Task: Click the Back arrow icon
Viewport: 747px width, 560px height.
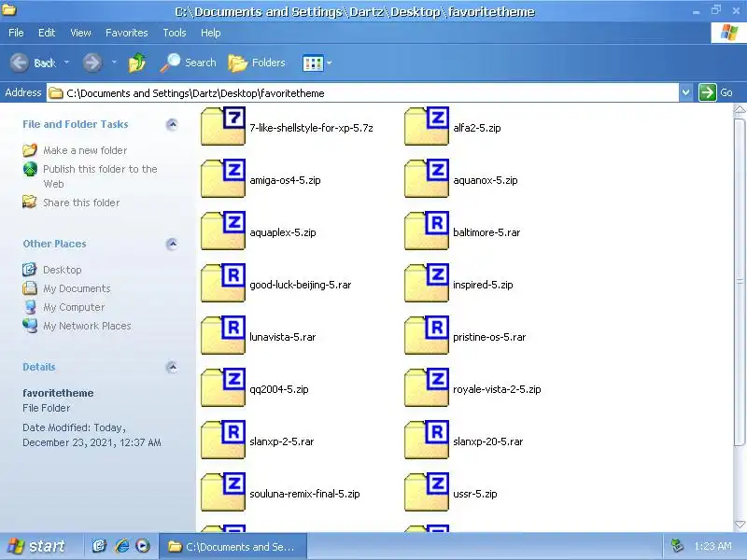Action: 20,63
